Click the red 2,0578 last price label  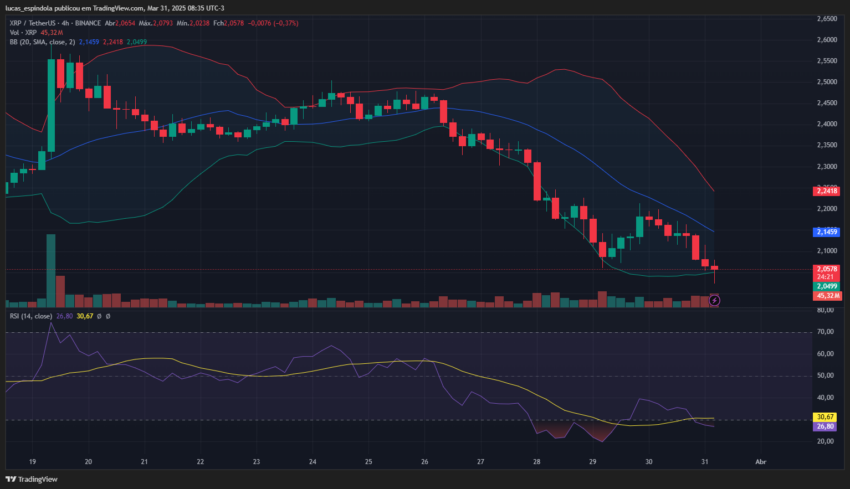click(827, 269)
